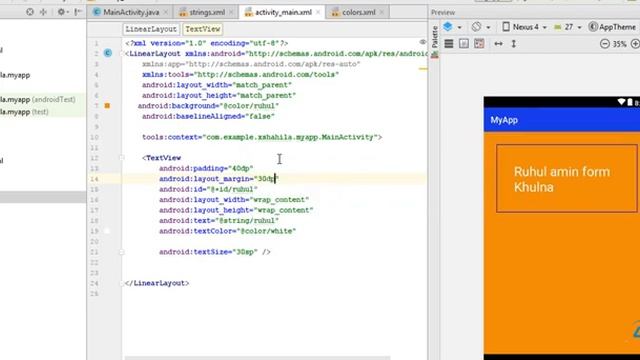
Task: Click the android:background="@color/ruhul" line
Action: [x=208, y=106]
